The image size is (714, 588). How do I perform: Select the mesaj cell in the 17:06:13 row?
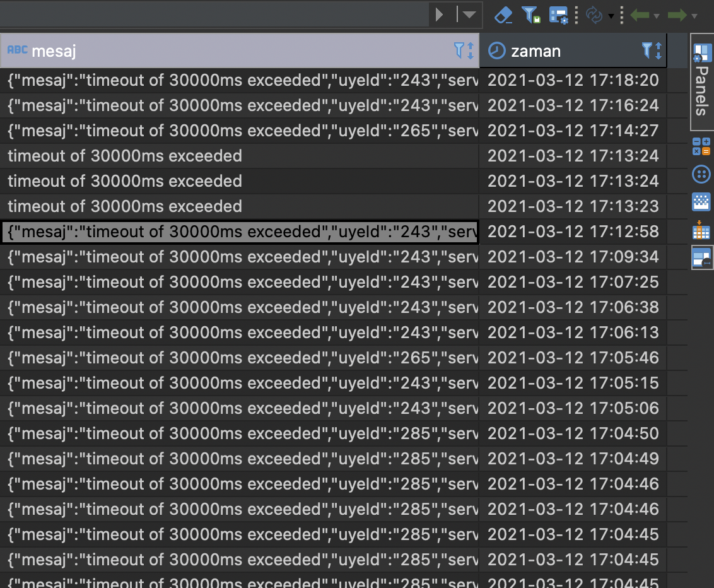240,333
